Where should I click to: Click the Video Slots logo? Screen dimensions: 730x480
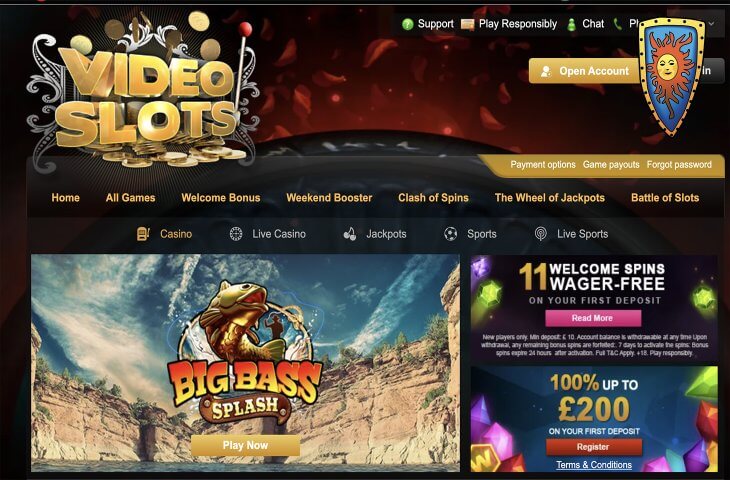(142, 95)
